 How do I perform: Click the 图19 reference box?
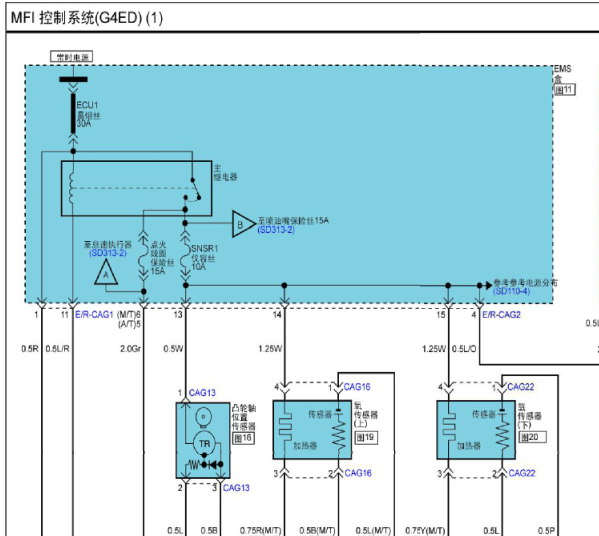click(366, 437)
